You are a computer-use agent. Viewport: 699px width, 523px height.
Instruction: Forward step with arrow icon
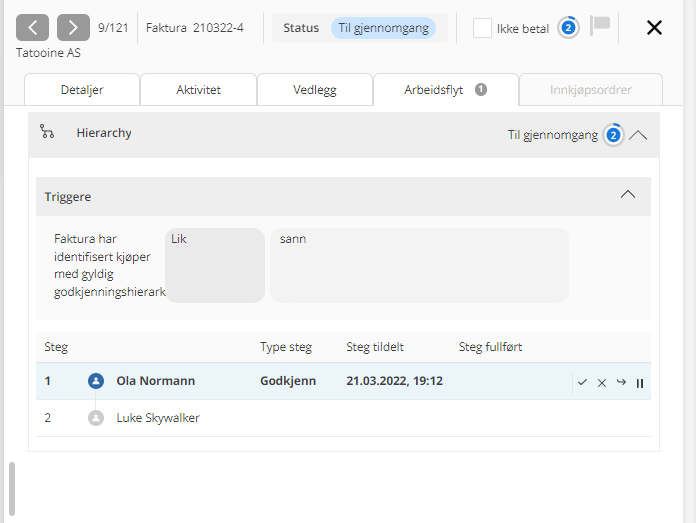point(621,382)
